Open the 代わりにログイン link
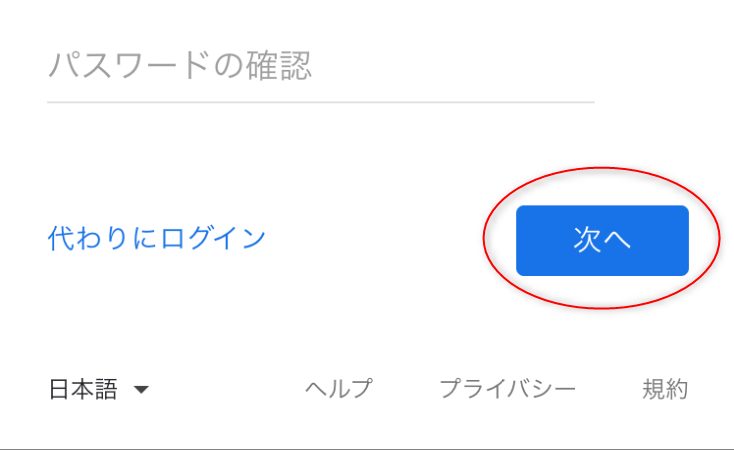 (157, 238)
